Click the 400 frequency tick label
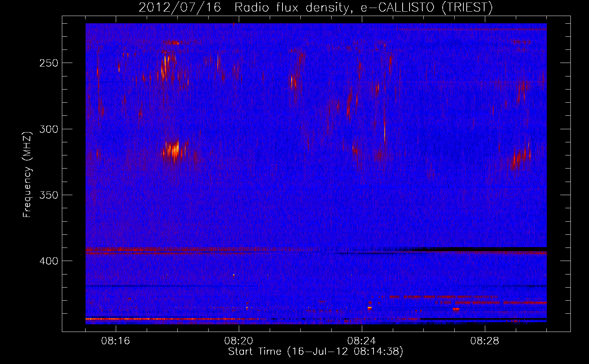The height and width of the screenshot is (364, 589). pyautogui.click(x=49, y=261)
